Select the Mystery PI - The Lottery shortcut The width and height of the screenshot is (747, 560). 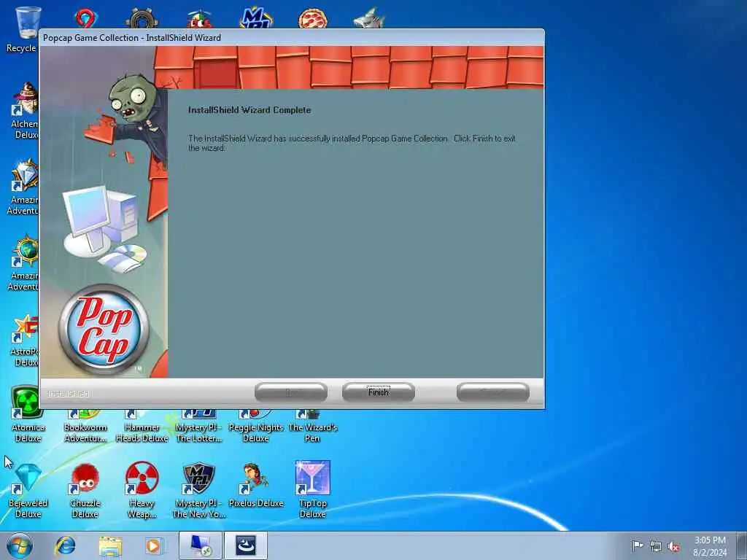[198, 427]
